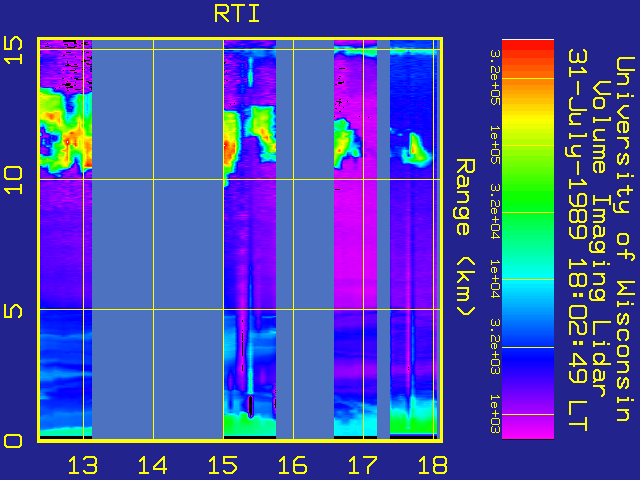Click the x-axis label 17
The height and width of the screenshot is (480, 640).
[x=362, y=465]
